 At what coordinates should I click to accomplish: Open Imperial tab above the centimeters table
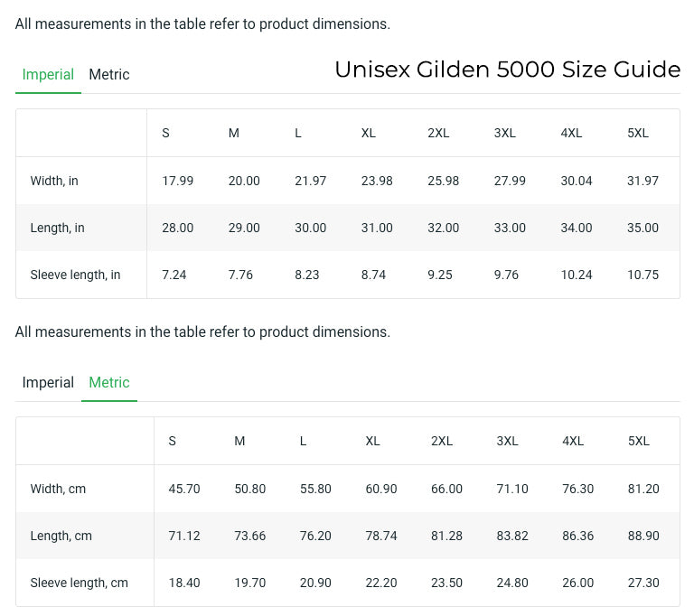(48, 383)
